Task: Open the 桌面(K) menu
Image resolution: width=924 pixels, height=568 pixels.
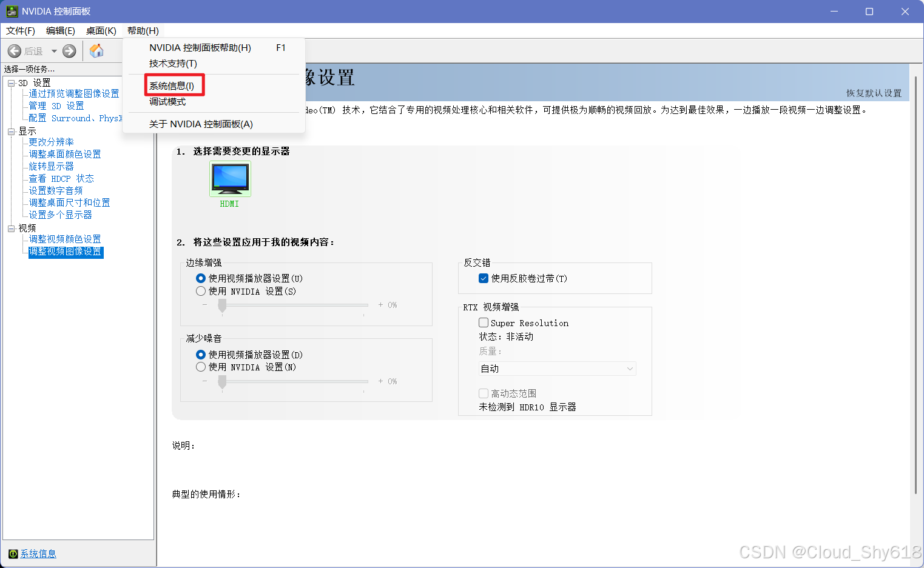Action: [101, 31]
